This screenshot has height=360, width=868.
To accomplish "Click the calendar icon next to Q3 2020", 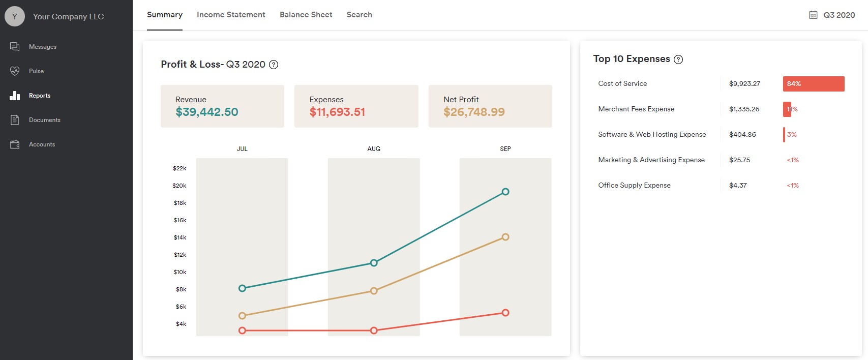I will pyautogui.click(x=813, y=15).
